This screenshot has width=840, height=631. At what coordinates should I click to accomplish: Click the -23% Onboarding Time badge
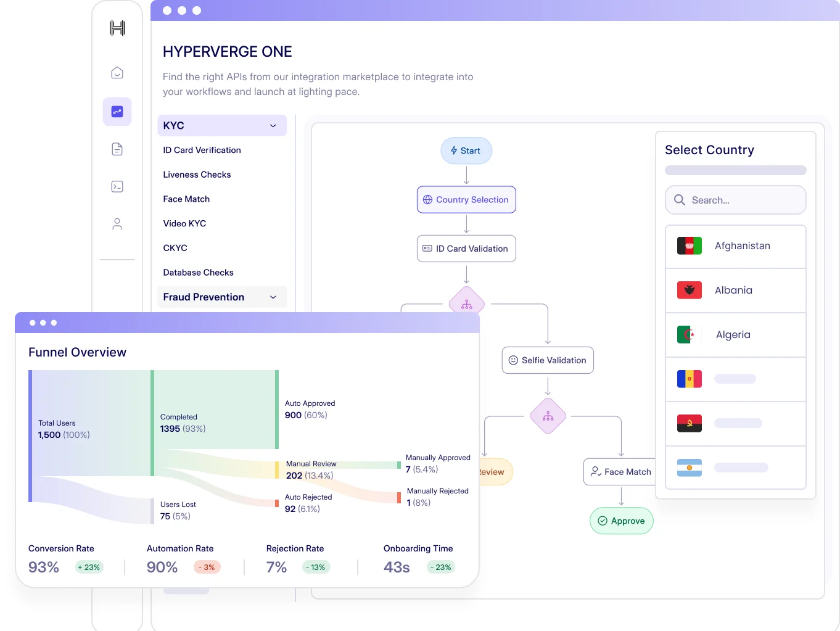[441, 567]
